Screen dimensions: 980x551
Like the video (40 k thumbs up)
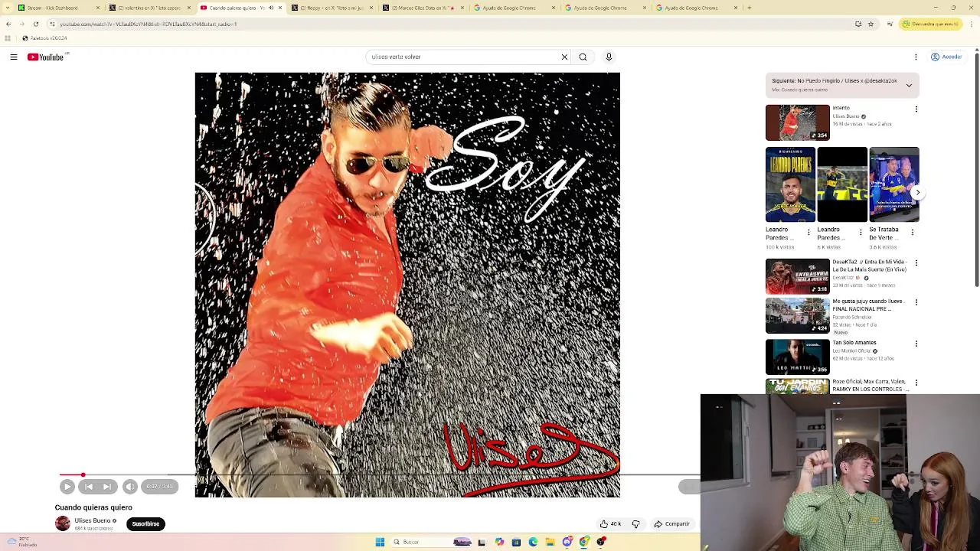(x=610, y=524)
